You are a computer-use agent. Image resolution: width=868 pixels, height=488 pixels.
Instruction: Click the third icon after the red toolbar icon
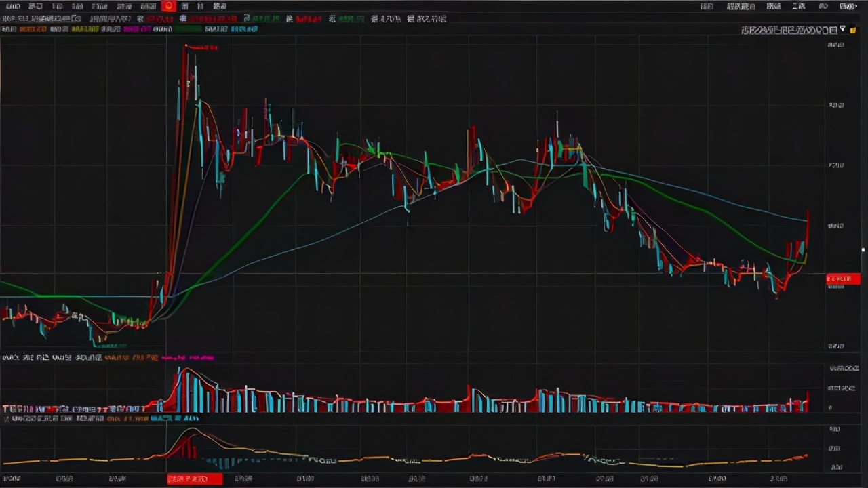[219, 6]
